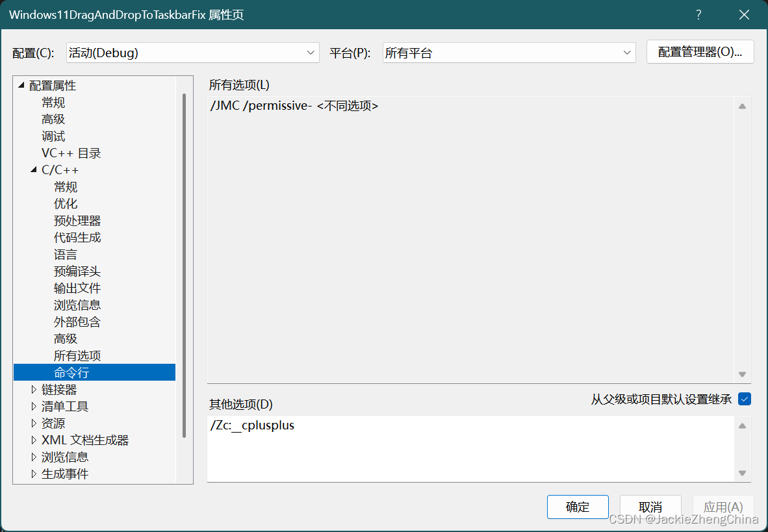This screenshot has height=532, width=768.
Task: Expand the XML 文档生成器 node
Action: pyautogui.click(x=33, y=440)
